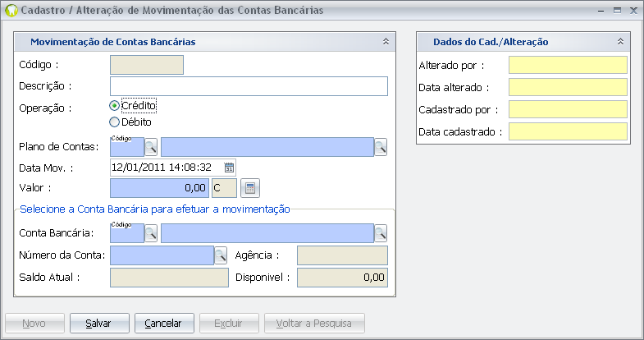The image size is (644, 340).
Task: Focus the Valor amount field
Action: (159, 188)
